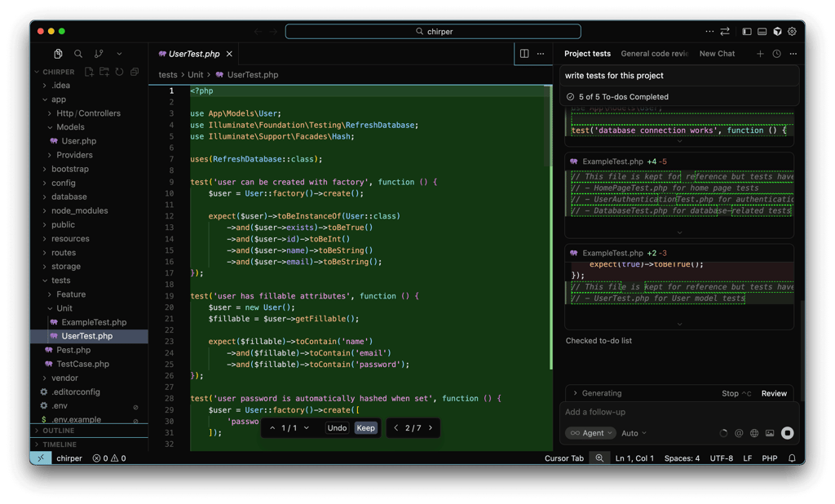Switch to Project tests chat tab
This screenshot has height=504, width=835.
click(587, 54)
